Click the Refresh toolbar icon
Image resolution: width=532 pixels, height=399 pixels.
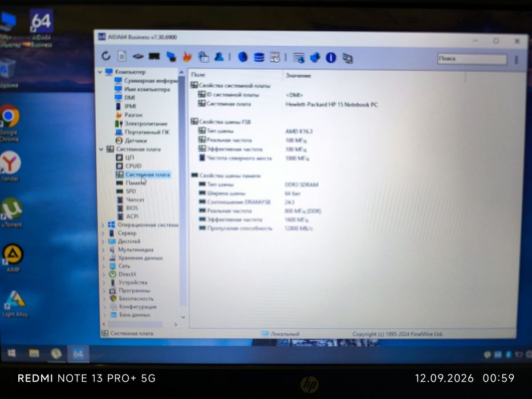(x=106, y=56)
